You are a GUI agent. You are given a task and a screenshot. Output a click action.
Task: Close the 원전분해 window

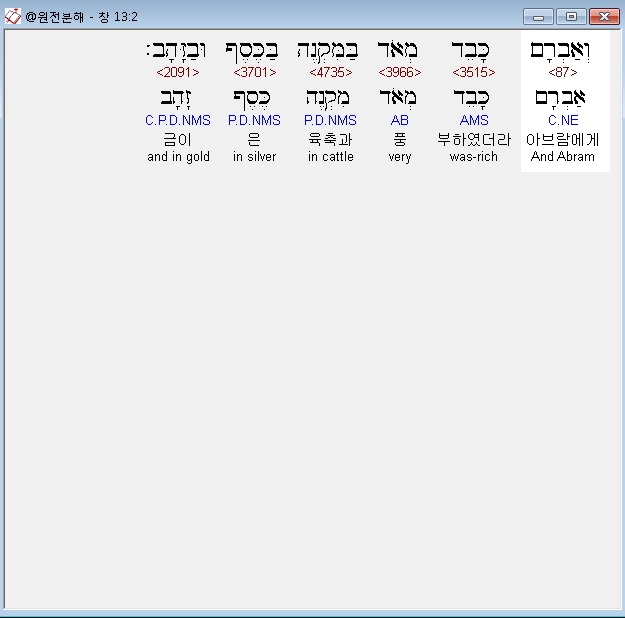pos(604,17)
